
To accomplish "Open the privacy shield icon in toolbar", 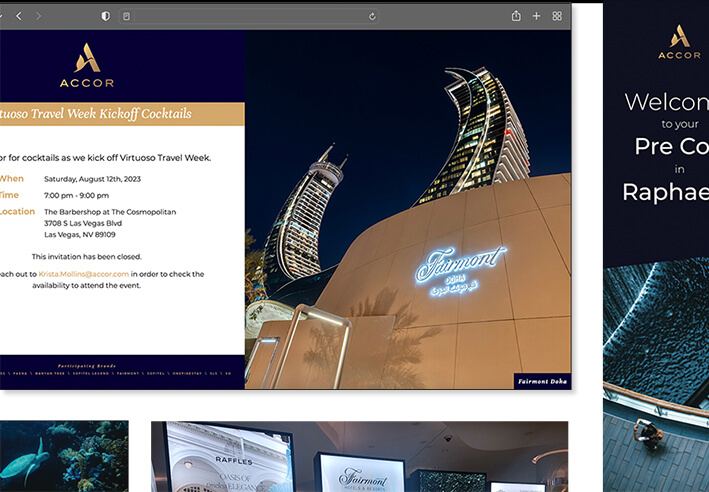I will click(x=105, y=16).
